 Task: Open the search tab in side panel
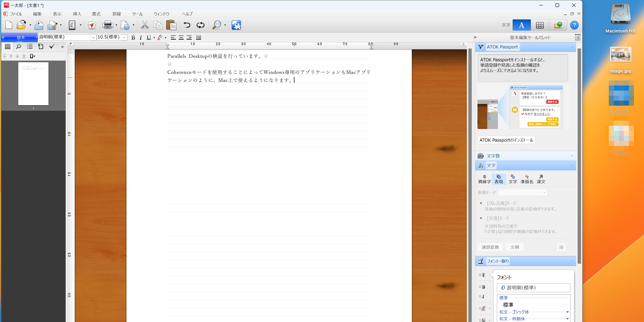click(18, 47)
